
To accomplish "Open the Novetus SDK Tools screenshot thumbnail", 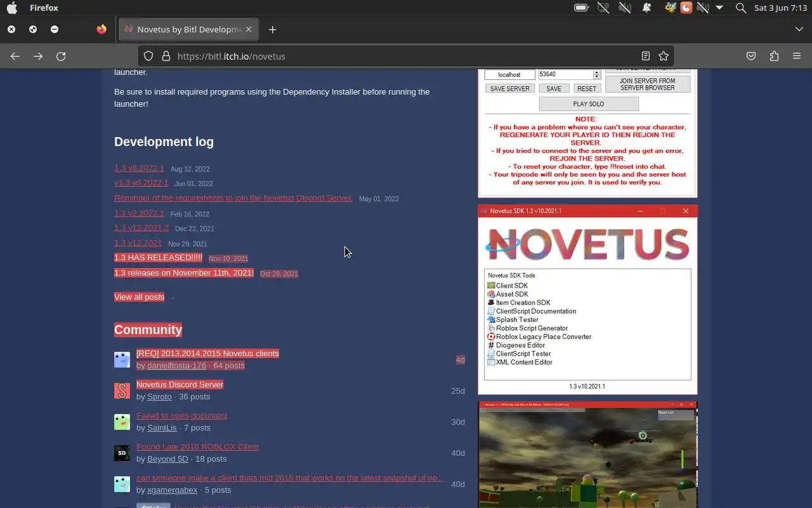I will (x=587, y=300).
